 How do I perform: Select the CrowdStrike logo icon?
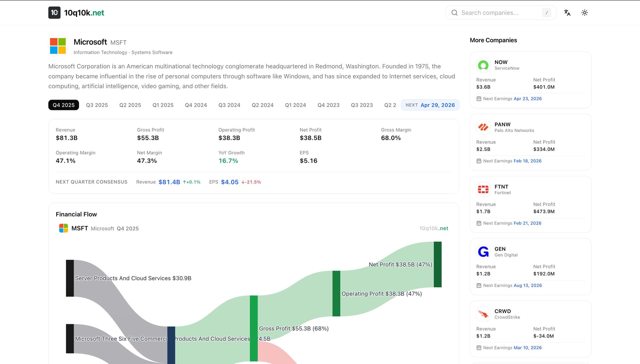pos(483,314)
